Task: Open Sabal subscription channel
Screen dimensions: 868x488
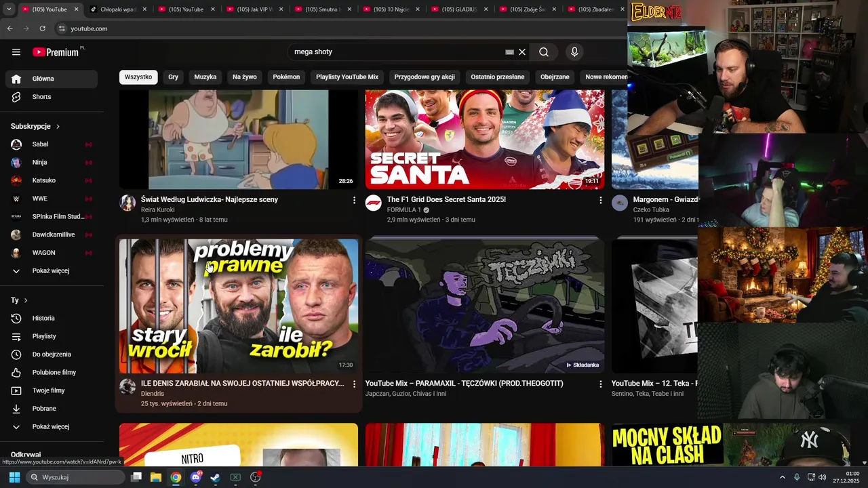Action: [x=52, y=144]
